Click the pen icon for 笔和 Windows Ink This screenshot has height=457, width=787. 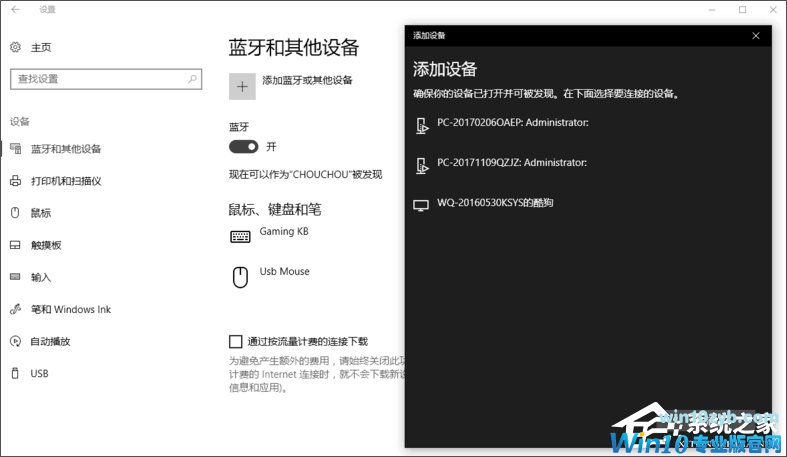point(16,309)
